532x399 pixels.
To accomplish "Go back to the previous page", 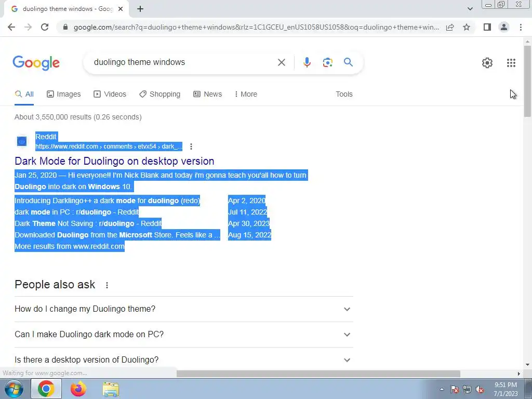I will (x=11, y=27).
